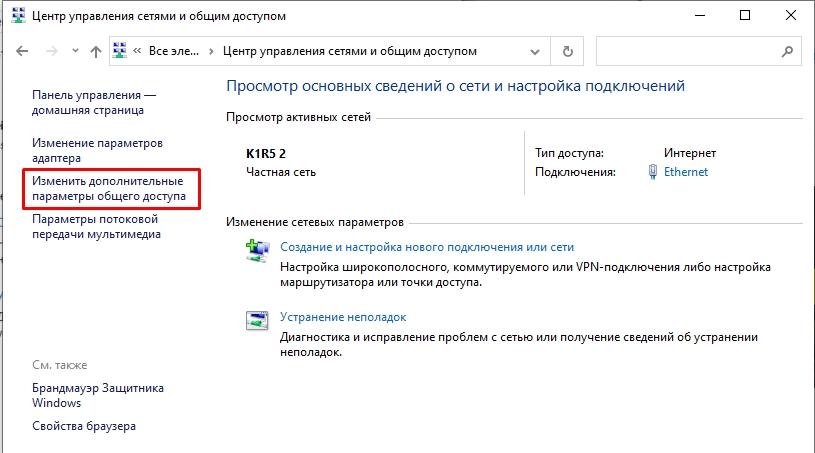Open the address bar history dropdown
The image size is (815, 453).
(x=534, y=51)
